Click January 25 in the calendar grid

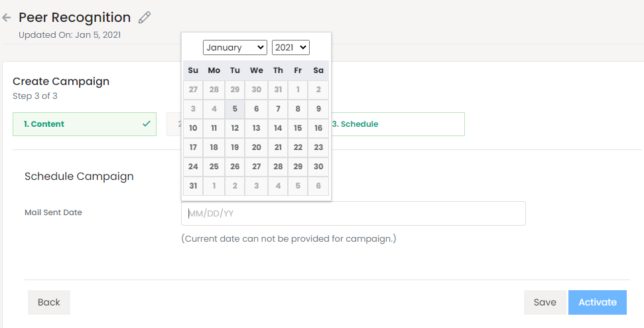(214, 167)
